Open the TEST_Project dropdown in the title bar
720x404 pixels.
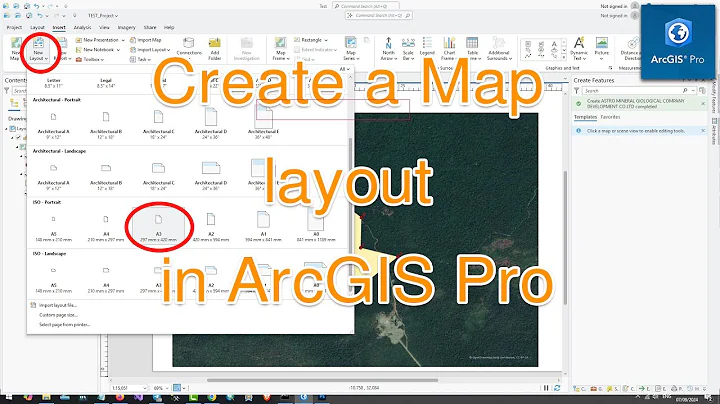[x=103, y=16]
